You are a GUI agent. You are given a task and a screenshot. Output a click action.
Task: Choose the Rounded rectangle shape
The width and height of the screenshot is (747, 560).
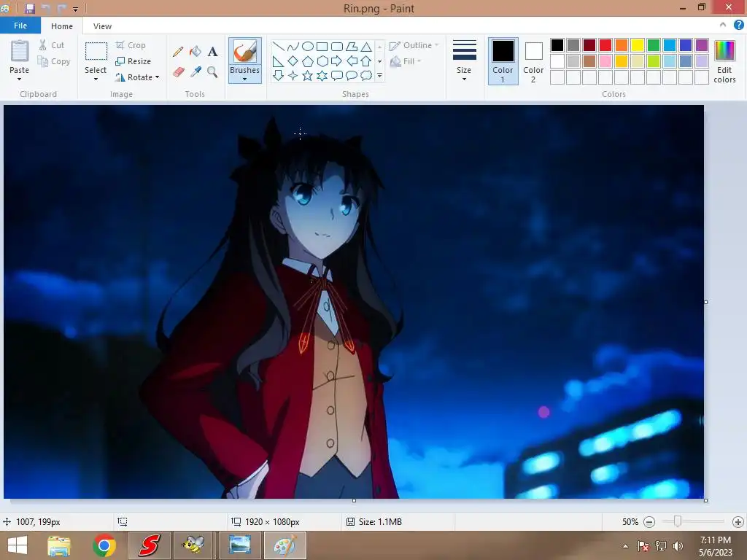click(x=337, y=46)
